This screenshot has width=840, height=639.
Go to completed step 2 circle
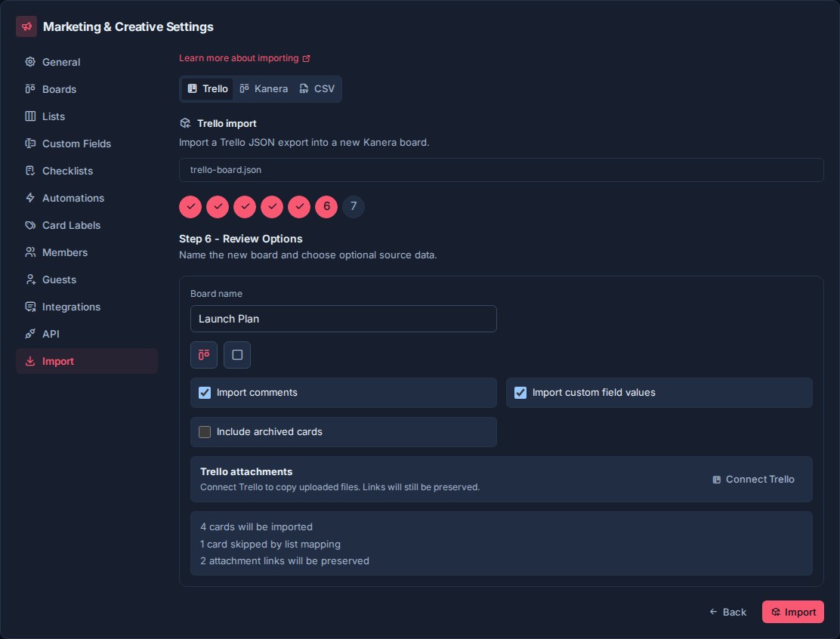click(218, 207)
